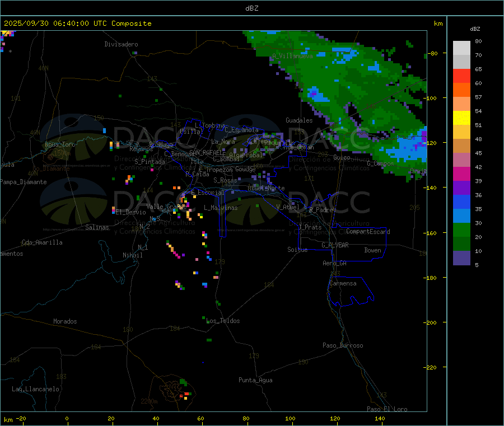Click the Cda_Amarilla map label
The height and width of the screenshot is (426, 504).
click(x=42, y=242)
